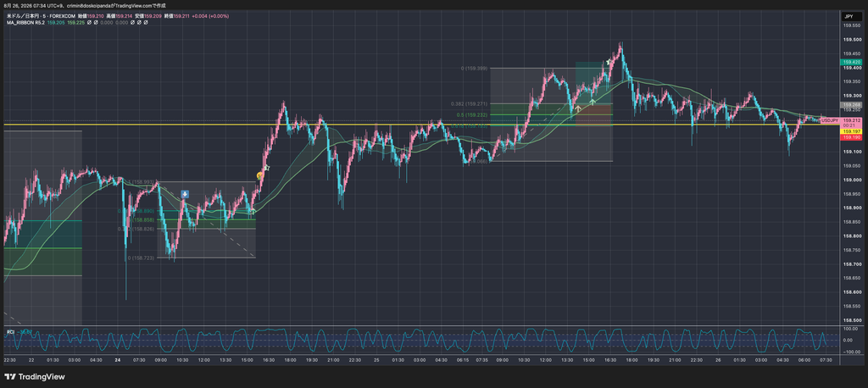Viewport: 868px width, 388px height.
Task: Click the +0.004 (+0.00%) change value
Action: [211, 16]
